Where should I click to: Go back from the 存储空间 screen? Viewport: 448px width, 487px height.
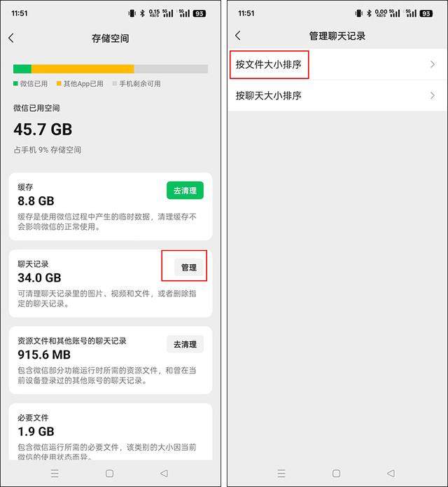(x=11, y=38)
